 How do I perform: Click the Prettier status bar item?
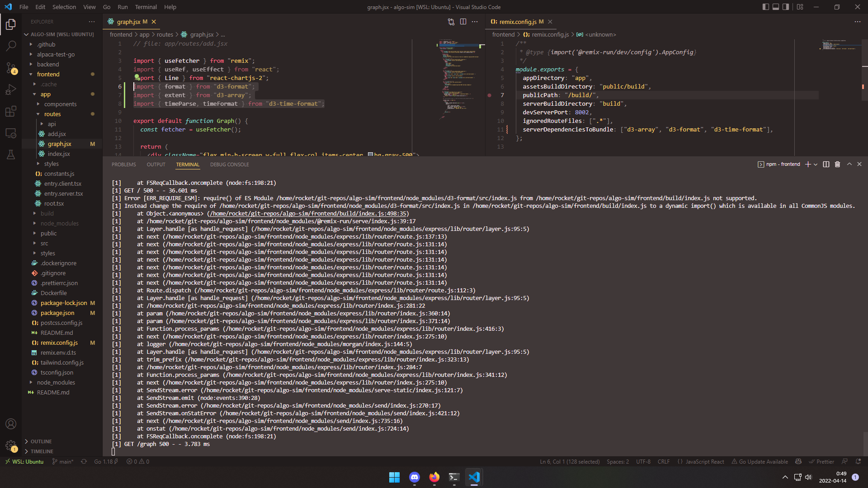(821, 461)
